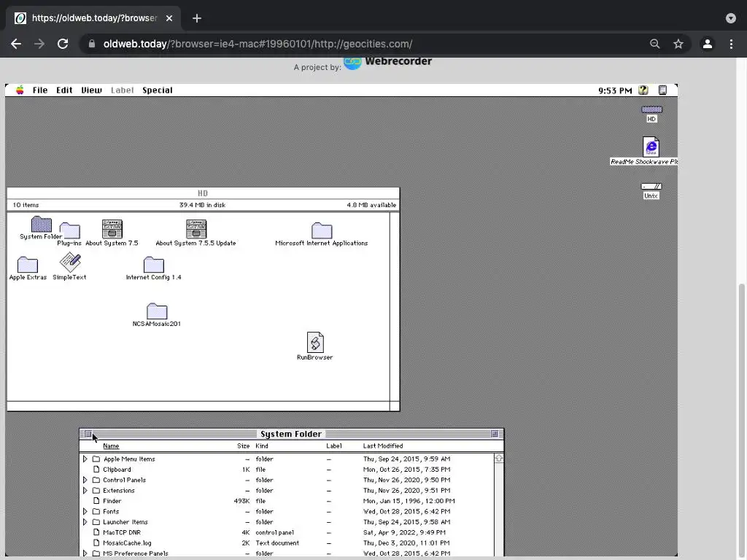
Task: Open the Label menu
Action: click(x=122, y=90)
